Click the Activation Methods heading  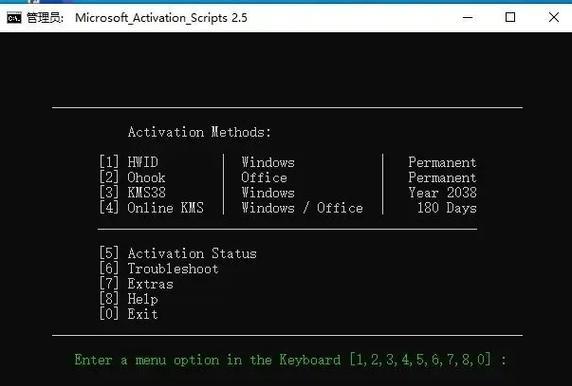(x=200, y=132)
